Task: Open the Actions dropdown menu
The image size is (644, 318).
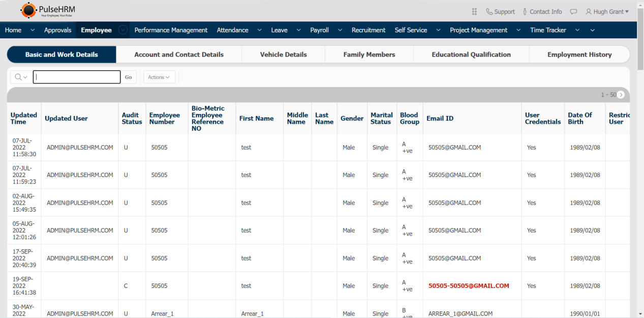Action: point(159,77)
